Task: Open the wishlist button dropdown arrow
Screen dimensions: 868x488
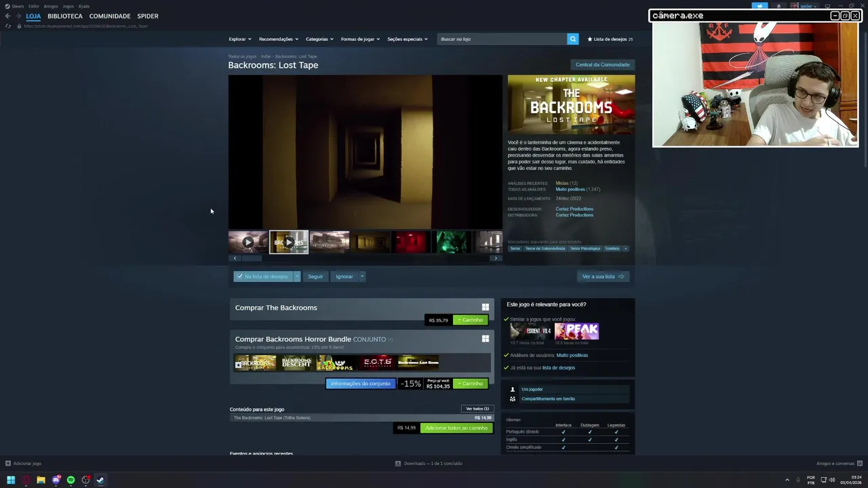Action: (297, 277)
